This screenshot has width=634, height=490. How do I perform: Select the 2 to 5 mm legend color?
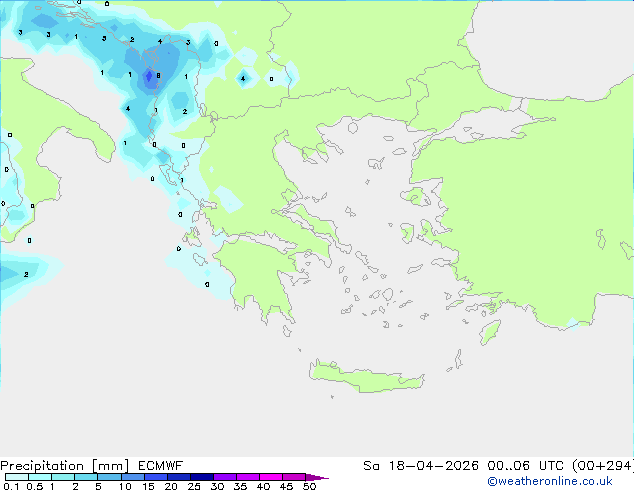click(86, 477)
